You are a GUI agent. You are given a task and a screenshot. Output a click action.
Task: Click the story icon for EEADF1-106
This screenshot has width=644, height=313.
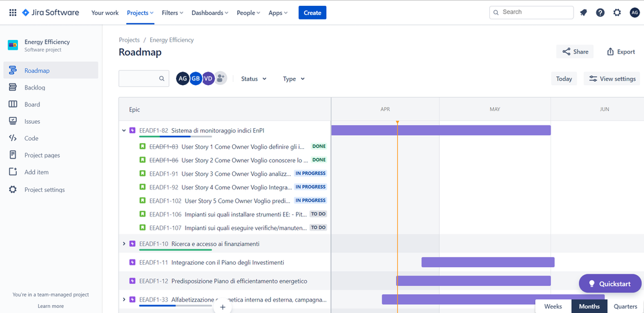tap(142, 214)
